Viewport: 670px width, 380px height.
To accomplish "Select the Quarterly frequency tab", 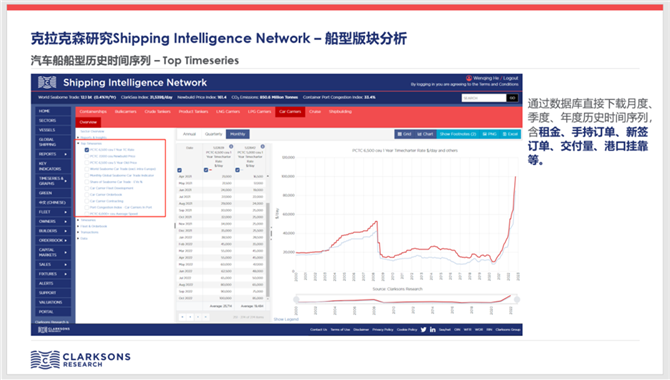I will click(214, 134).
